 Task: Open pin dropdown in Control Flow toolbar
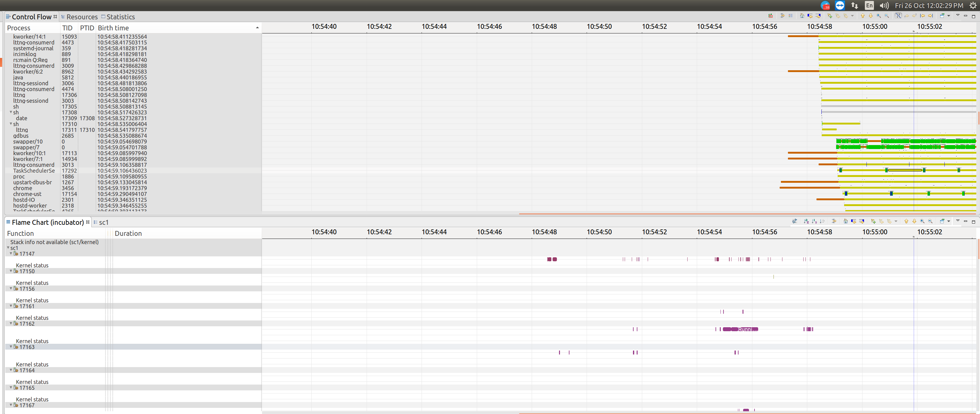click(949, 16)
